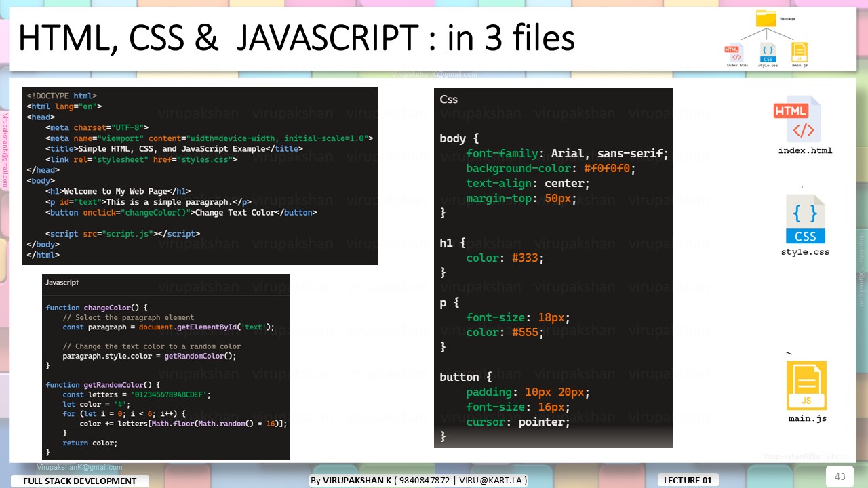Image resolution: width=868 pixels, height=488 pixels.
Task: Click the 'cursor: pointer;' CSS line
Action: (x=518, y=422)
